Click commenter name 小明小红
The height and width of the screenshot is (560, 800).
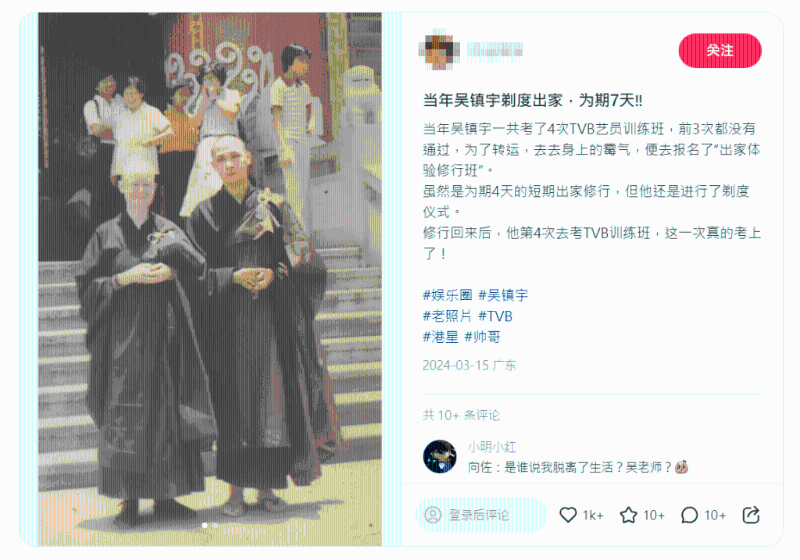tap(492, 447)
